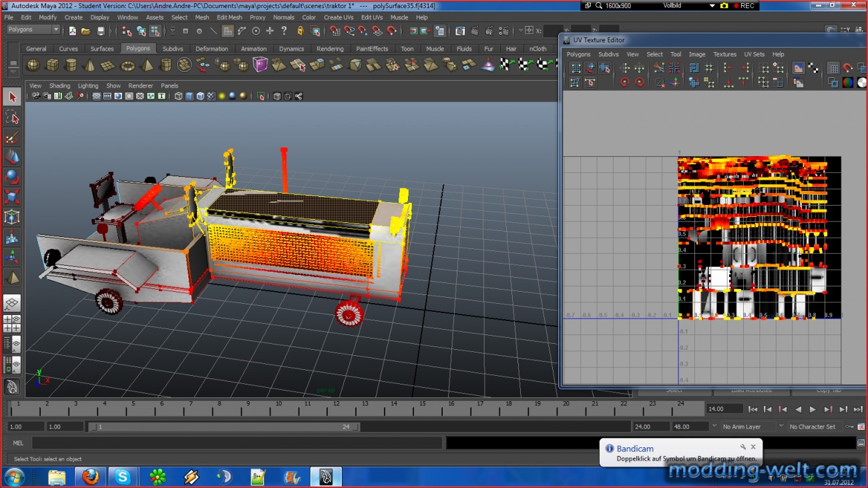
Task: Activate the Move tool in toolbox
Action: point(12,158)
